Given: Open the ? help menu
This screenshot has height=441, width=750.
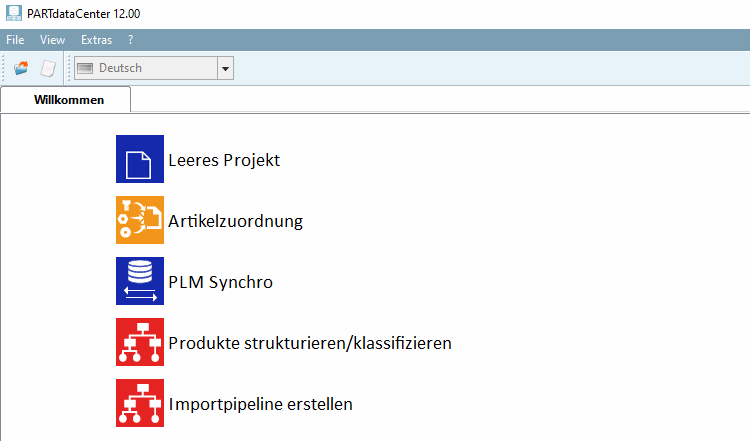Looking at the screenshot, I should [x=131, y=40].
